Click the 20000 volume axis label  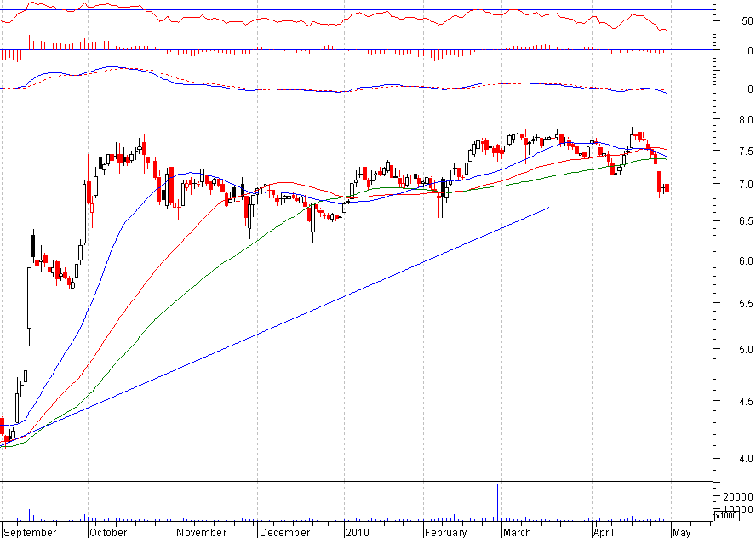click(x=737, y=496)
